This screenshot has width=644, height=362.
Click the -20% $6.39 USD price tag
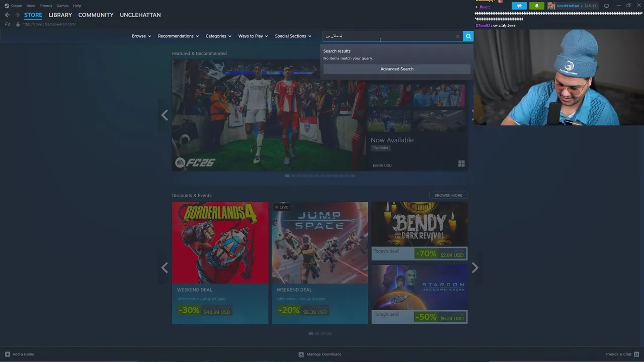tap(302, 311)
